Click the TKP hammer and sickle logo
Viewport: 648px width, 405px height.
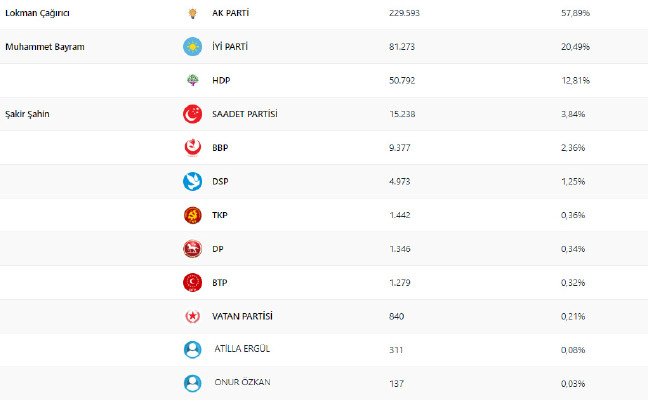192,215
